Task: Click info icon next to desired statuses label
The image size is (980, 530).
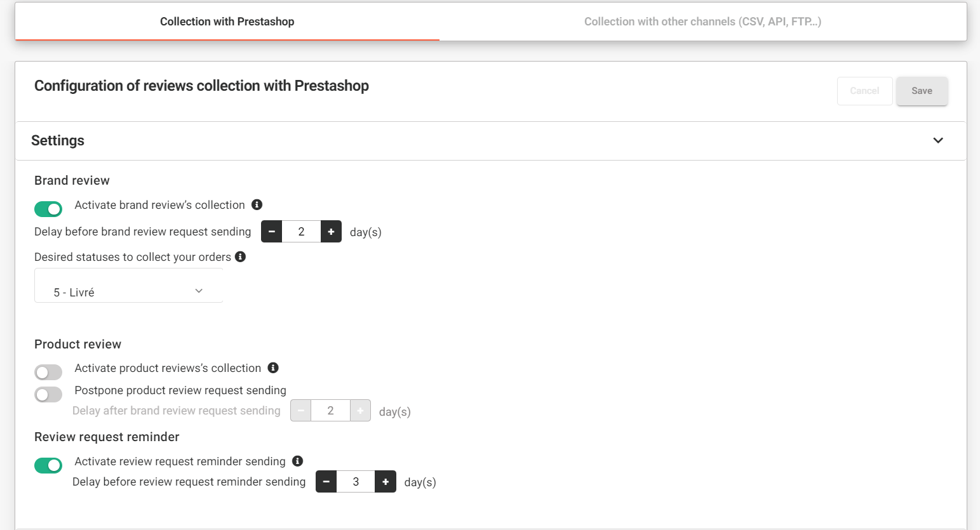Action: (240, 256)
